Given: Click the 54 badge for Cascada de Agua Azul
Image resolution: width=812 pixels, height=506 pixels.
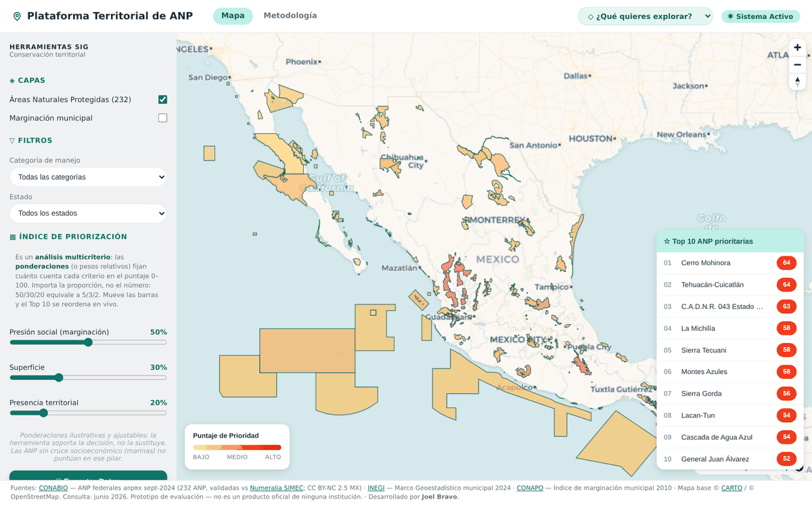Looking at the screenshot, I should (786, 437).
